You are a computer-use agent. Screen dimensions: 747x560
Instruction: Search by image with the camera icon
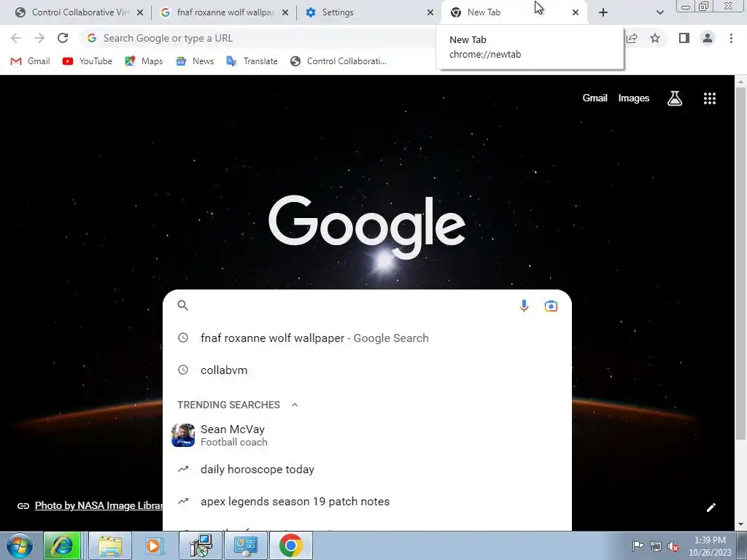[x=551, y=306]
